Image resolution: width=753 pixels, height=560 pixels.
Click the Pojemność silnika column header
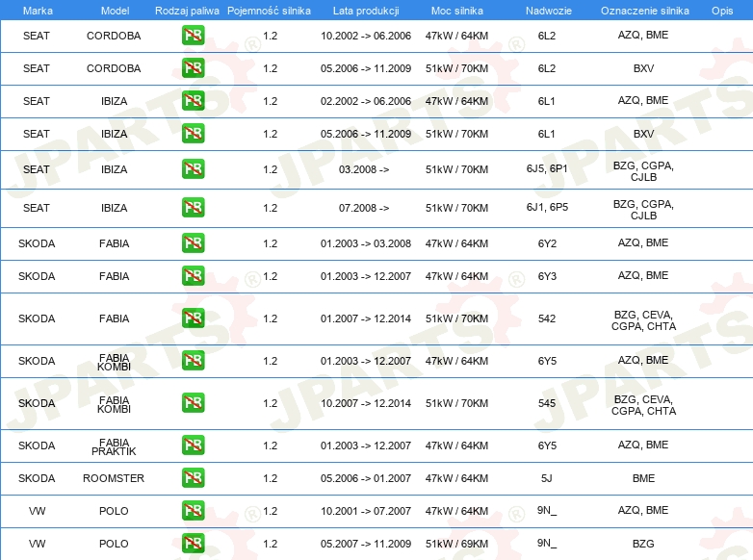click(x=269, y=11)
